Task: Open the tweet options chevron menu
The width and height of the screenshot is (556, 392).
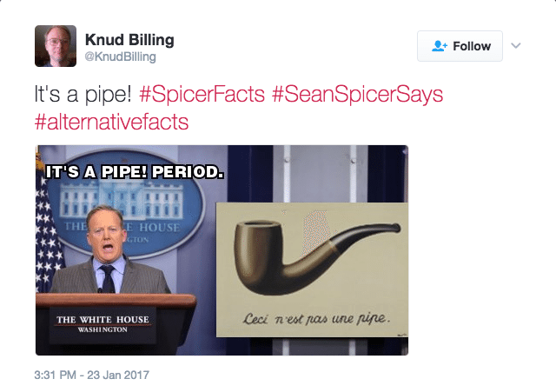Action: pos(514,45)
